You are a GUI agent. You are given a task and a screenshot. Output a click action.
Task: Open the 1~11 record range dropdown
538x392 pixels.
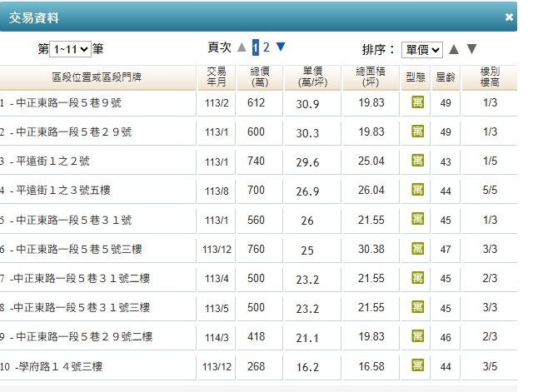pyautogui.click(x=70, y=49)
